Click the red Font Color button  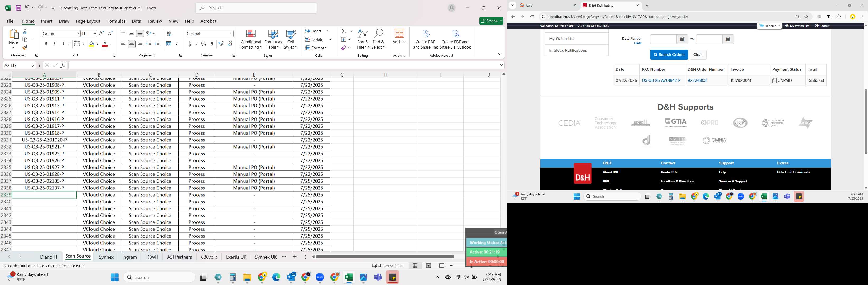pyautogui.click(x=105, y=44)
